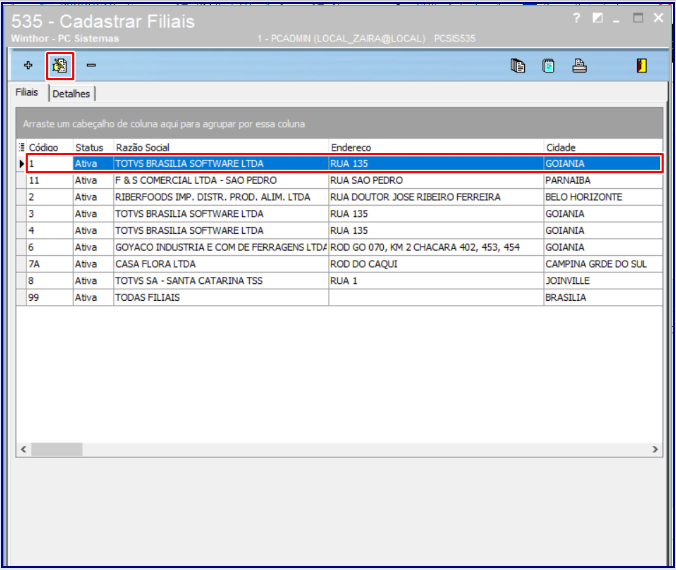Click the row indicator arrow of row 1

tap(21, 164)
